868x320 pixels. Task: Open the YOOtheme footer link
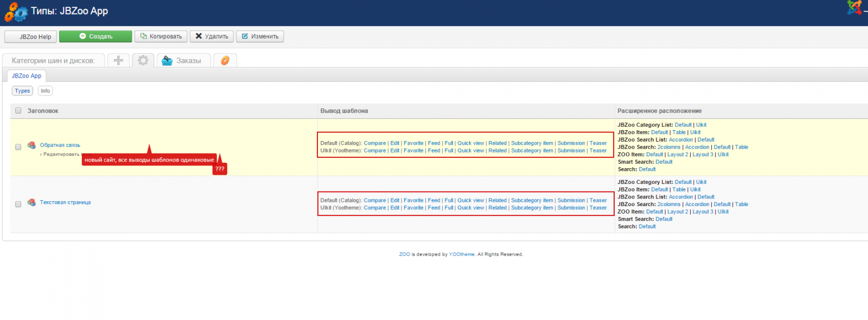click(462, 254)
